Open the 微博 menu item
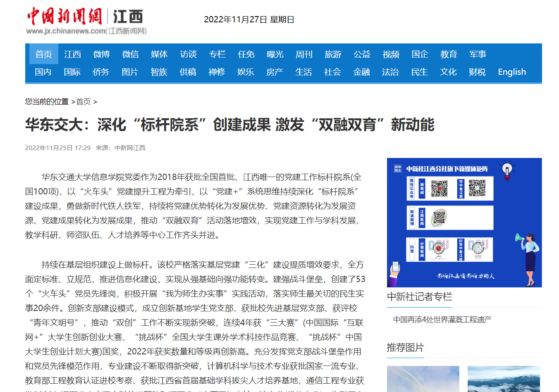 click(101, 54)
